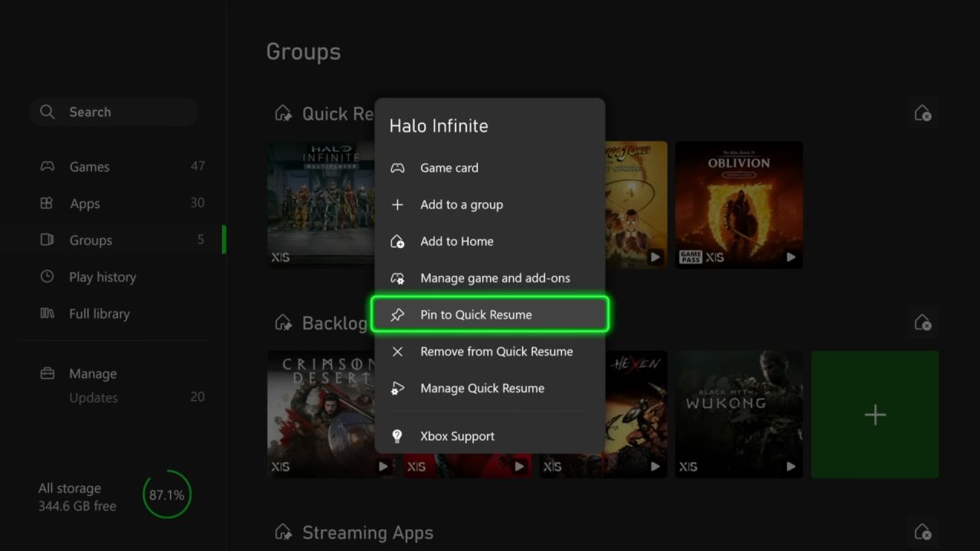This screenshot has height=551, width=980.
Task: Click the Streaming Apps group heading
Action: (x=367, y=533)
